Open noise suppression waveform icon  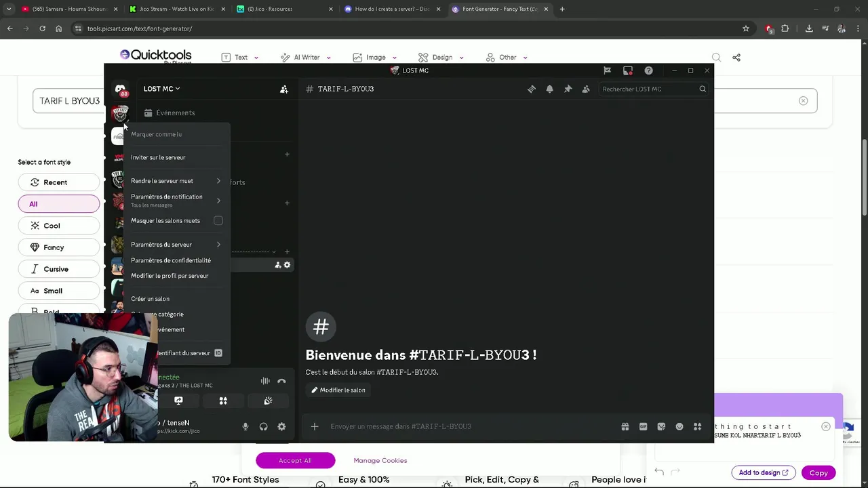pos(265,381)
